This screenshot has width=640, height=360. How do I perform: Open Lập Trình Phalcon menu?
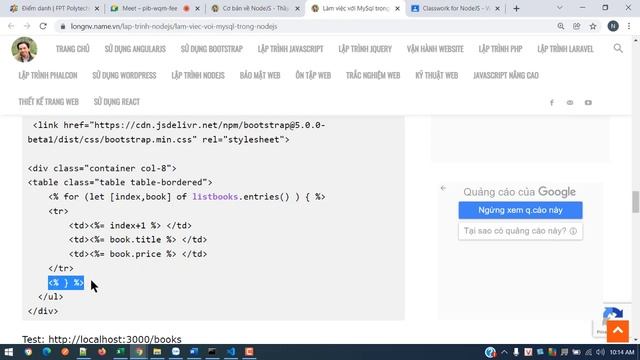coord(48,76)
